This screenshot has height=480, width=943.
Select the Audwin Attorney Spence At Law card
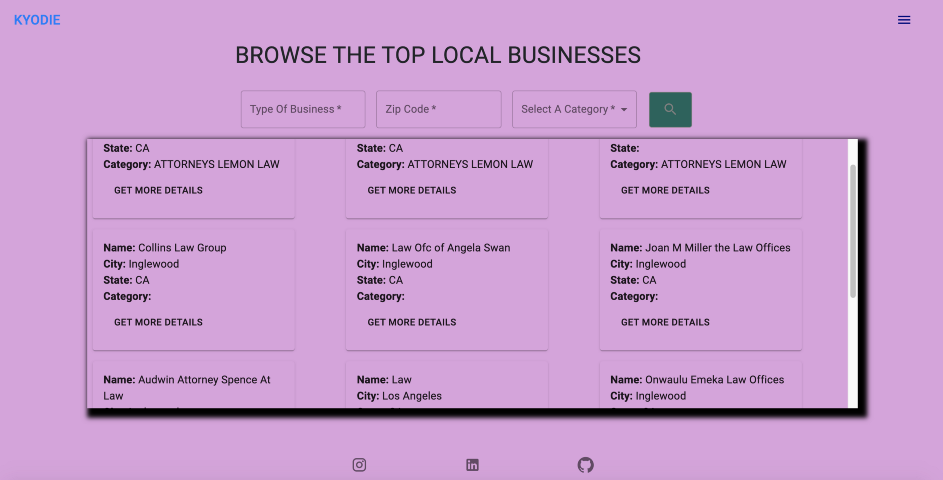pyautogui.click(x=193, y=388)
